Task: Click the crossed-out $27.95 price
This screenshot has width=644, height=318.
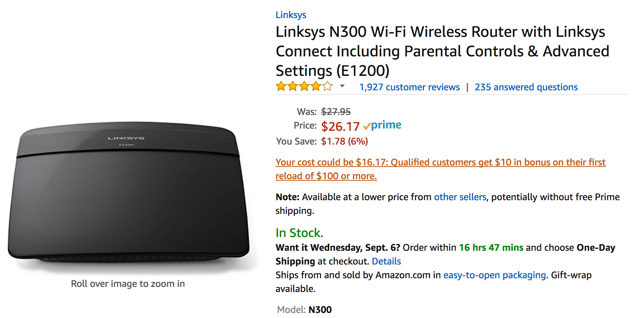Action: pos(336,111)
